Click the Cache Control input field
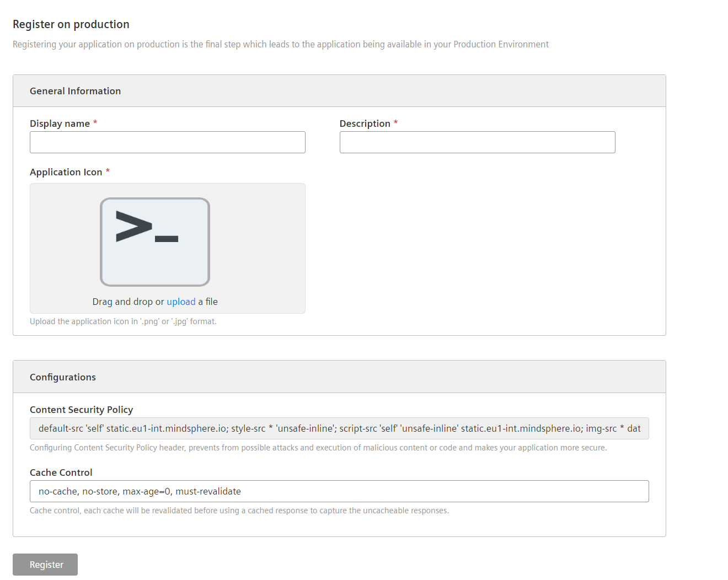 339,491
